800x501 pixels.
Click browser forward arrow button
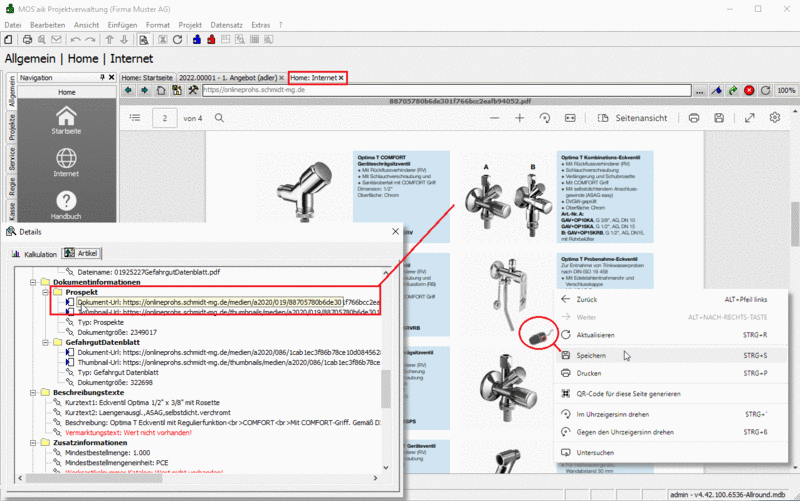click(x=144, y=90)
